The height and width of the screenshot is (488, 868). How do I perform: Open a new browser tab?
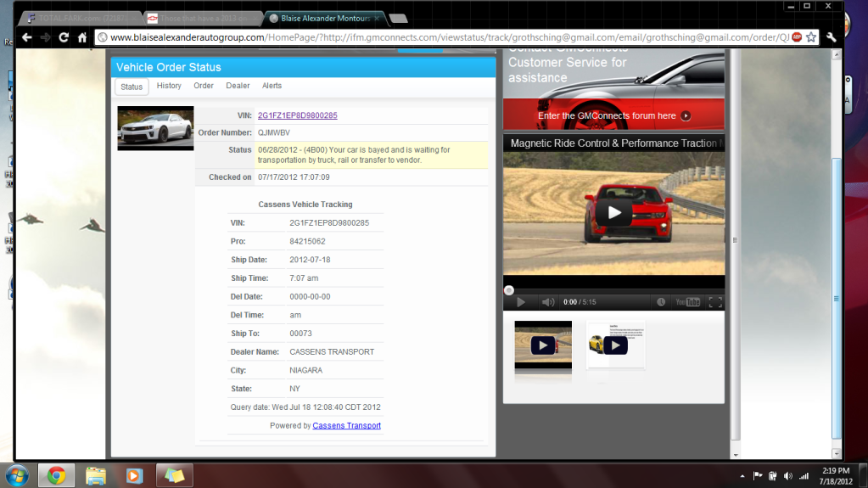(397, 18)
